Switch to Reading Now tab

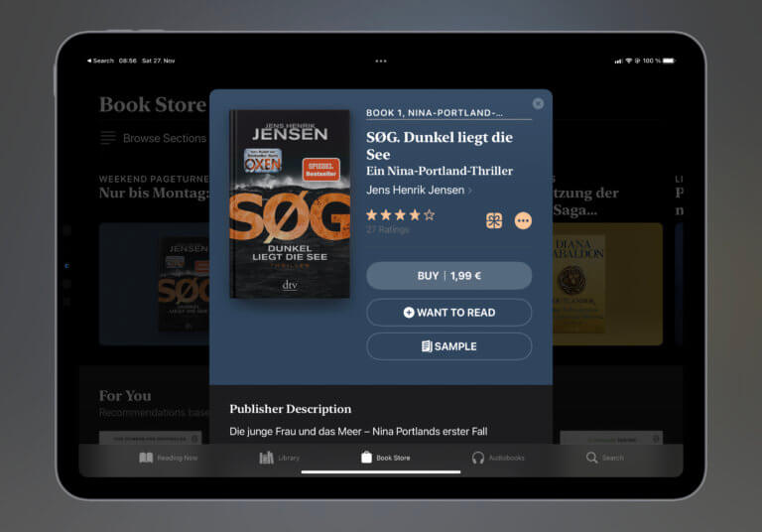tap(168, 458)
